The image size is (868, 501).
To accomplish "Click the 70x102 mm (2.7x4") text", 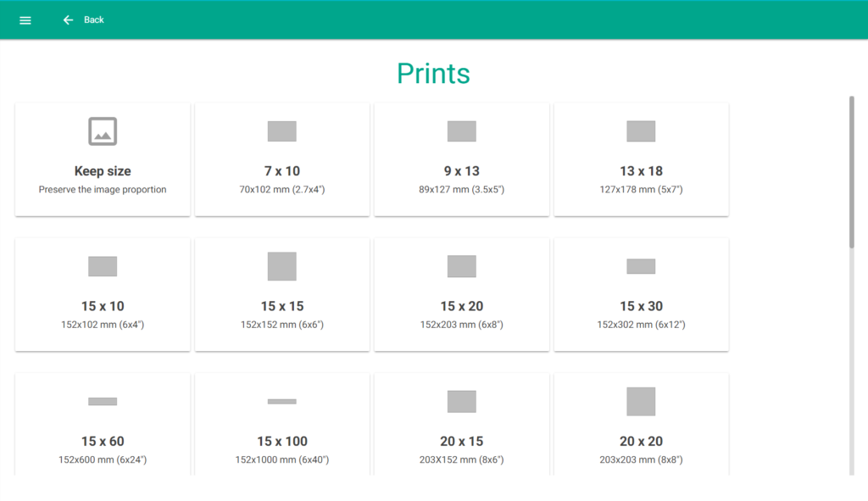I will pos(281,189).
